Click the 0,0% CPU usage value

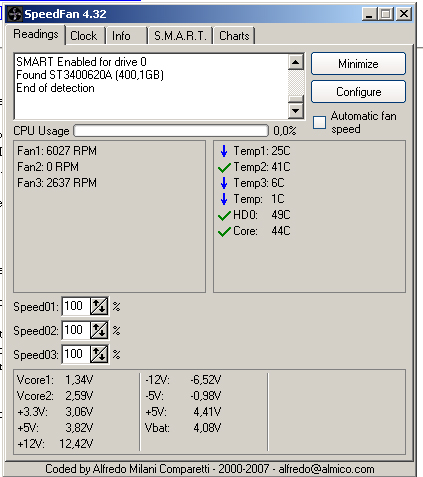coord(285,131)
